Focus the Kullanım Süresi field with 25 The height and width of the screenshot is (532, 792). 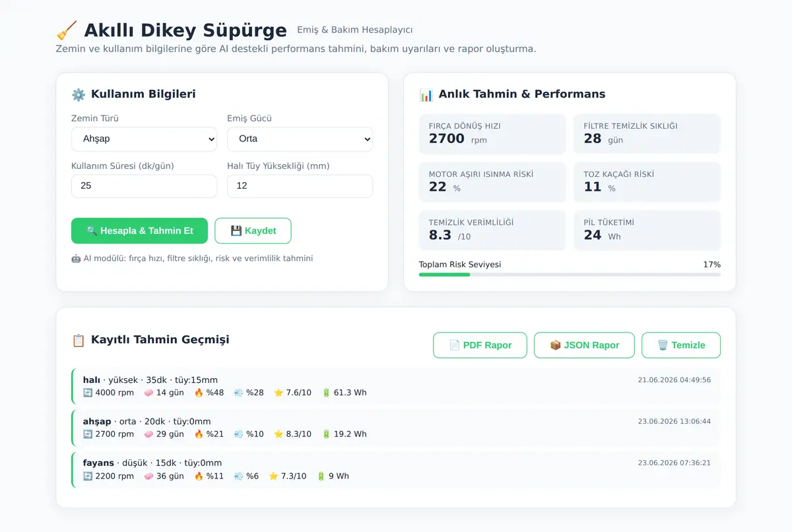coord(144,186)
